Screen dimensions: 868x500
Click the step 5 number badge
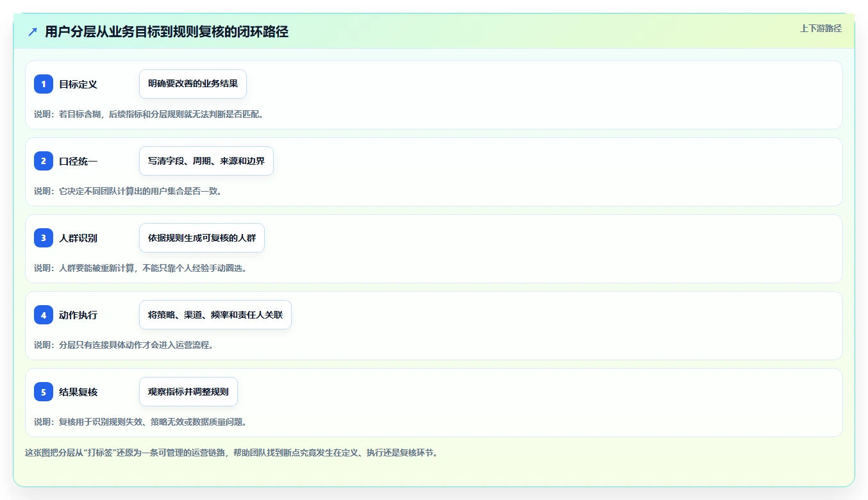[x=44, y=392]
